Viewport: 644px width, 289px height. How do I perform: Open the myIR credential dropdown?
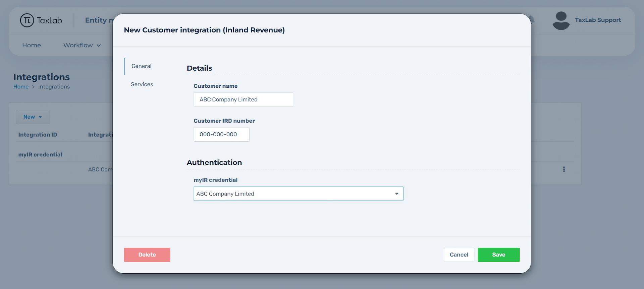click(x=298, y=194)
